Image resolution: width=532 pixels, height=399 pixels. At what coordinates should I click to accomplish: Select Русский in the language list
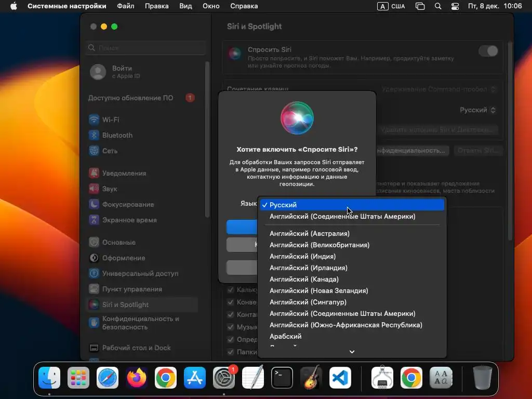pyautogui.click(x=352, y=205)
